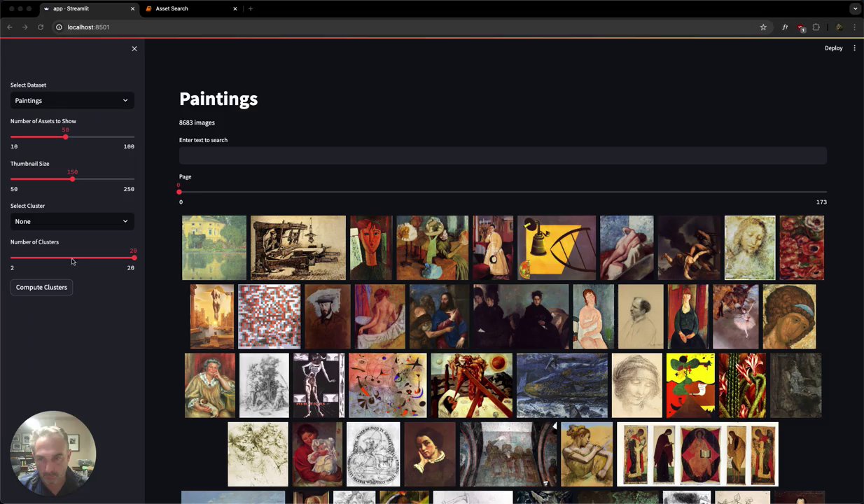The width and height of the screenshot is (864, 504).
Task: Open the ballerina in white tutu painting
Action: click(735, 316)
